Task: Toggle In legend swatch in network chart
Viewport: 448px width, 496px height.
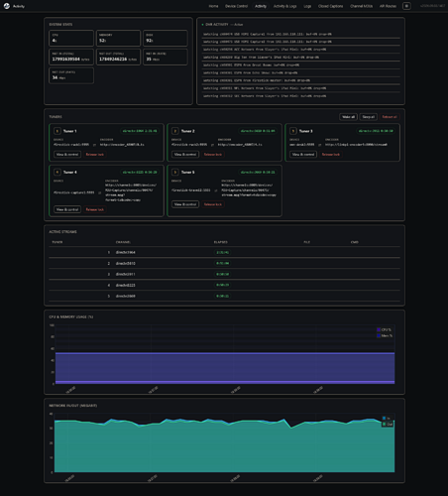Action: tap(385, 419)
